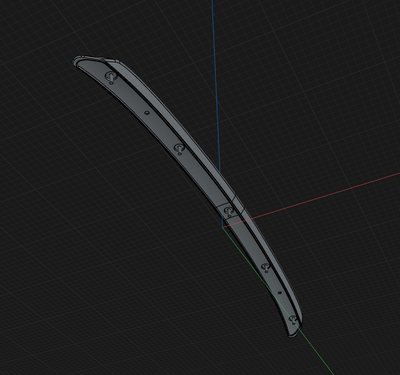The width and height of the screenshot is (400, 375).
Task: Click the outer lip beside the central segment
Action: (x=241, y=206)
